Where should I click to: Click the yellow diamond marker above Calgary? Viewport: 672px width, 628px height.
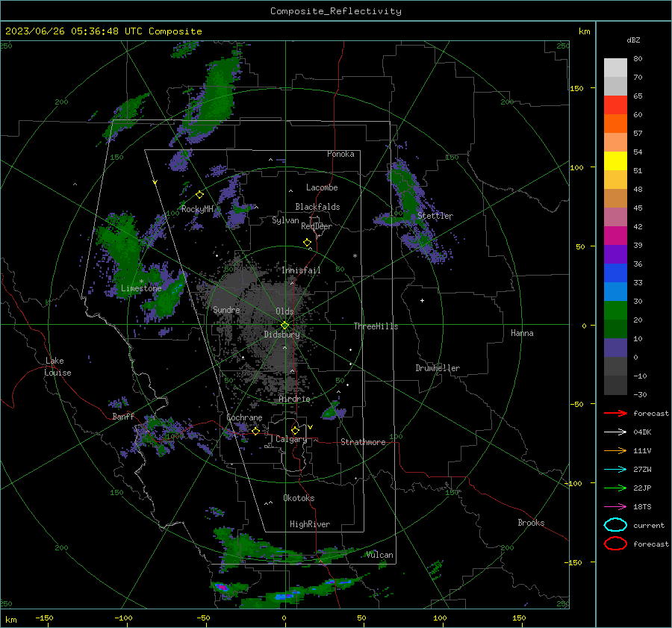(x=295, y=430)
